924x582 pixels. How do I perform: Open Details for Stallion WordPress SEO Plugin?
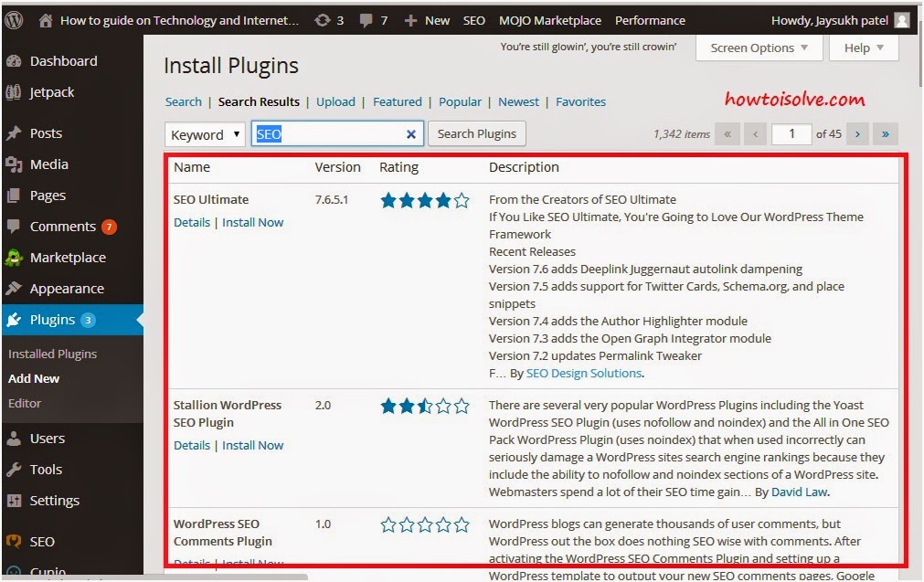click(x=192, y=445)
